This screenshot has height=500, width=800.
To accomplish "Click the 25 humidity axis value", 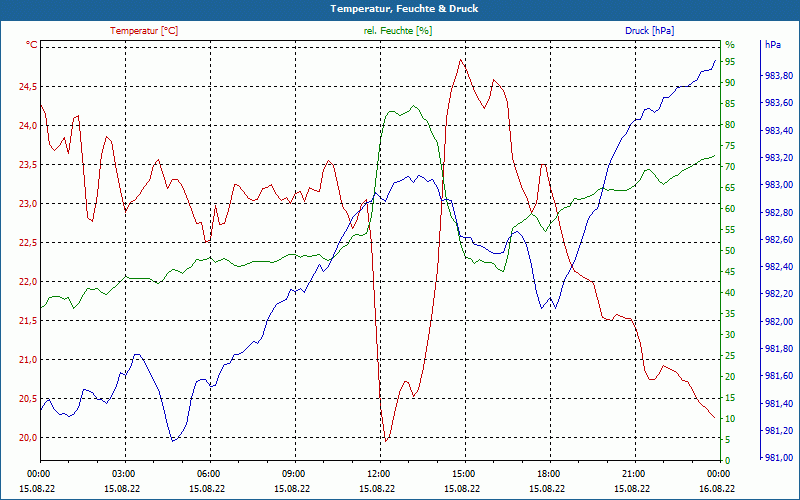I will coord(730,356).
